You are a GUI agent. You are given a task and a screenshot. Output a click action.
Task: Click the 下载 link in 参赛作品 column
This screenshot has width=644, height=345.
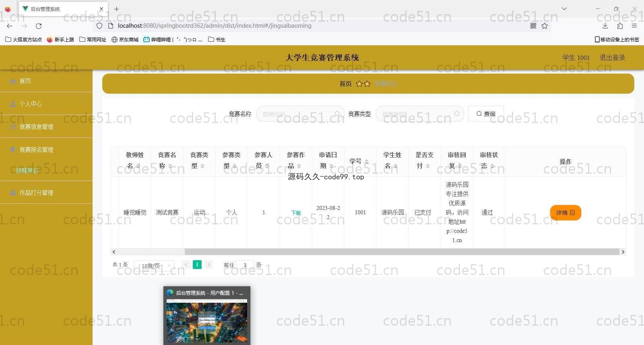click(296, 213)
